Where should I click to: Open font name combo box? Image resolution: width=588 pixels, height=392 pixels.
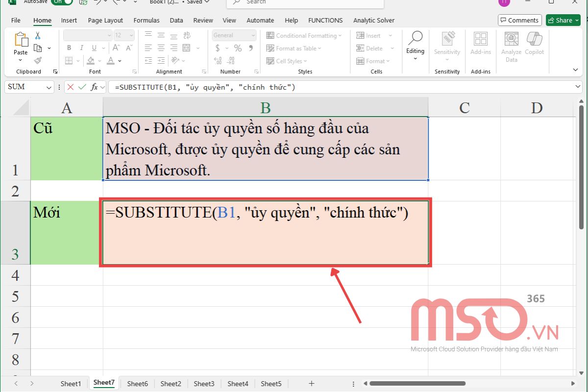point(88,35)
